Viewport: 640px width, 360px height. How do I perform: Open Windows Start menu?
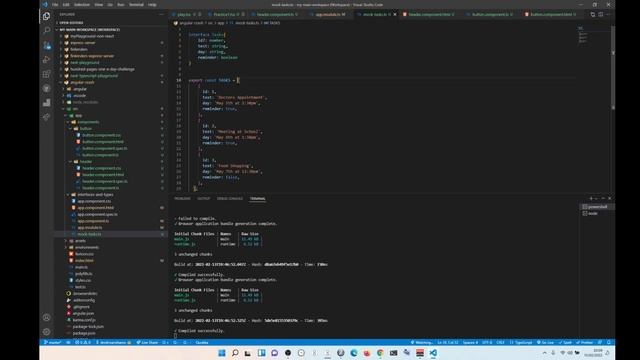click(222, 353)
